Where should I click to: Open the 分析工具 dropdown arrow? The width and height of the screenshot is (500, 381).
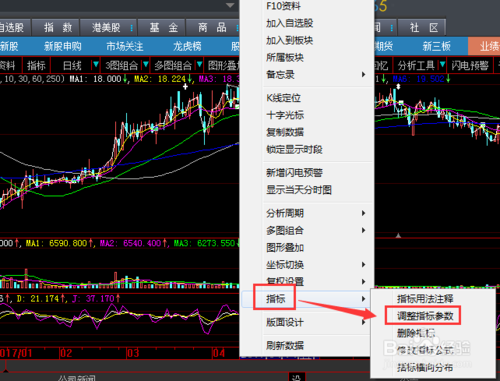[x=442, y=64]
